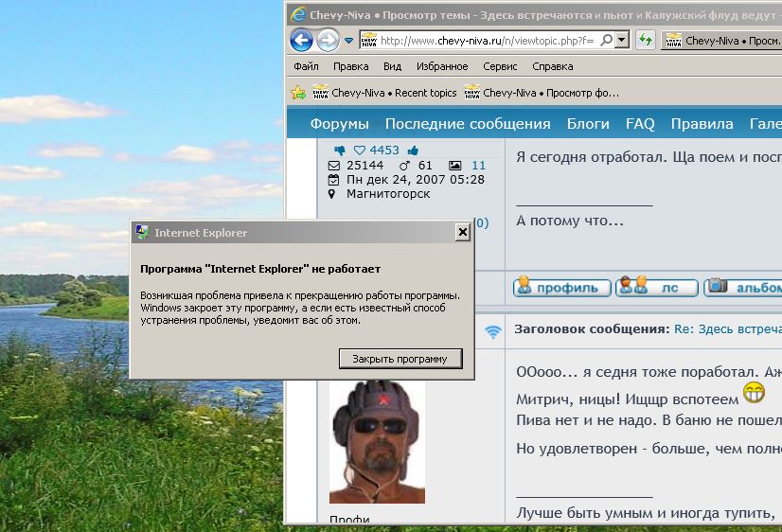Screen dimensions: 782x532
Task: Open the профиль button
Action: click(x=562, y=287)
